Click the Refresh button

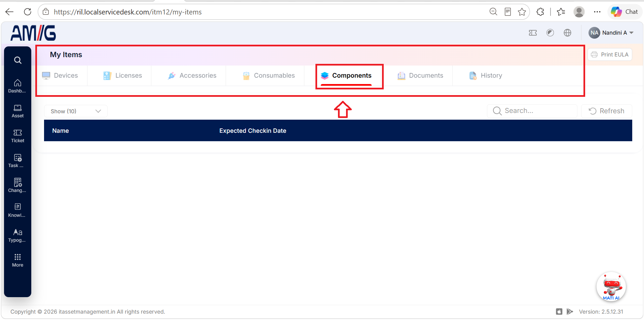(607, 111)
